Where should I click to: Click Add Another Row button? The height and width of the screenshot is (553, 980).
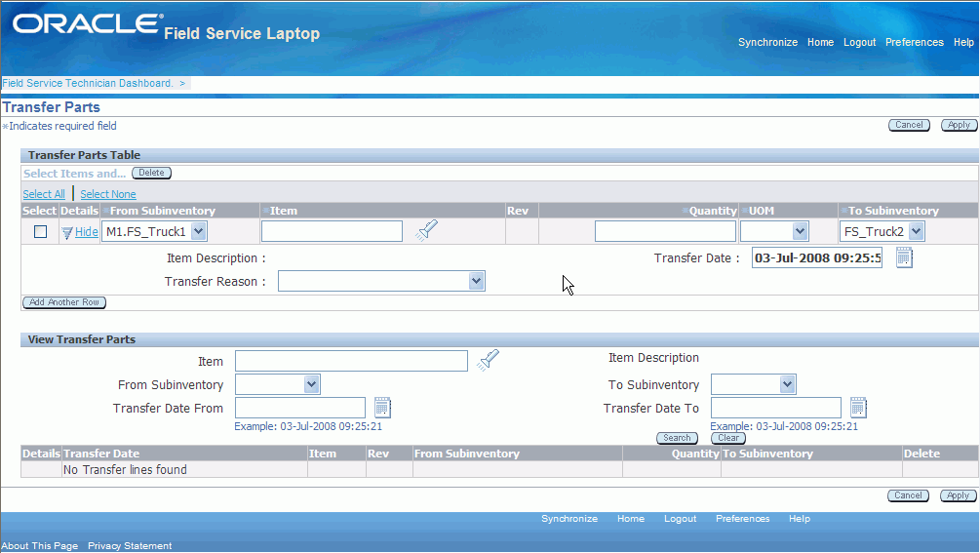[64, 302]
